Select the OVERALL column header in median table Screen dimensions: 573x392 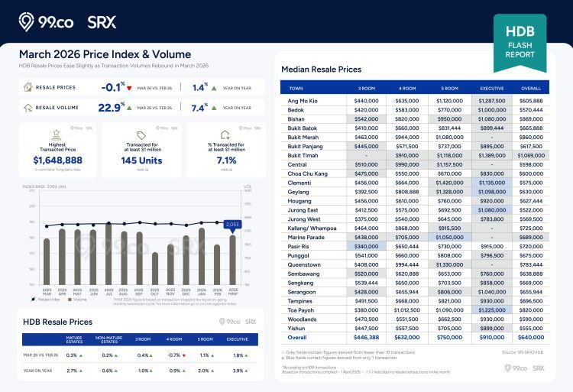click(x=531, y=88)
